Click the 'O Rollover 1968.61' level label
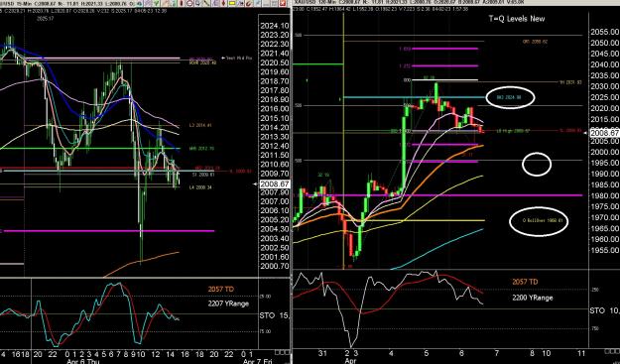This screenshot has height=364, width=620. pyautogui.click(x=542, y=220)
